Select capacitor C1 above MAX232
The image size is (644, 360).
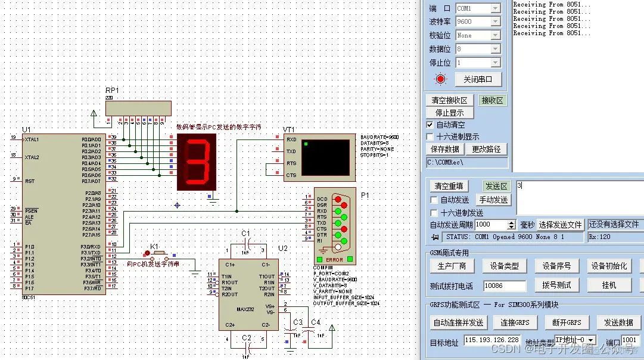(246, 244)
